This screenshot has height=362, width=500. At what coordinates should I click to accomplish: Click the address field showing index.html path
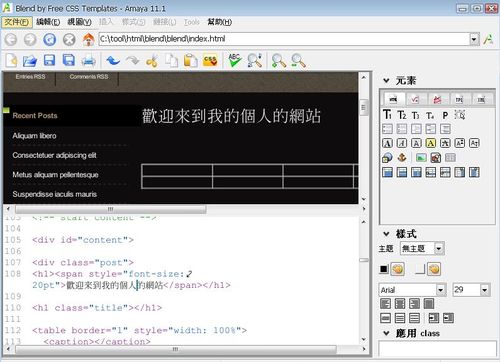[285, 39]
